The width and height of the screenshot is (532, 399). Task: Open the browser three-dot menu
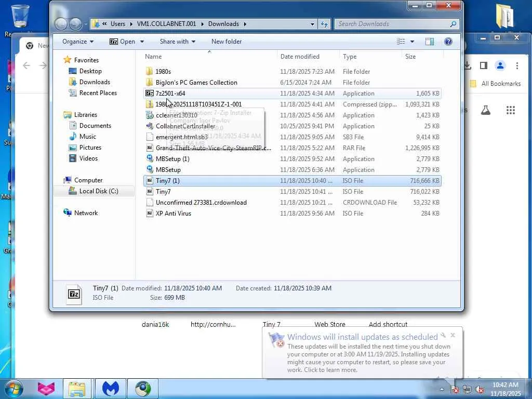pos(517,65)
